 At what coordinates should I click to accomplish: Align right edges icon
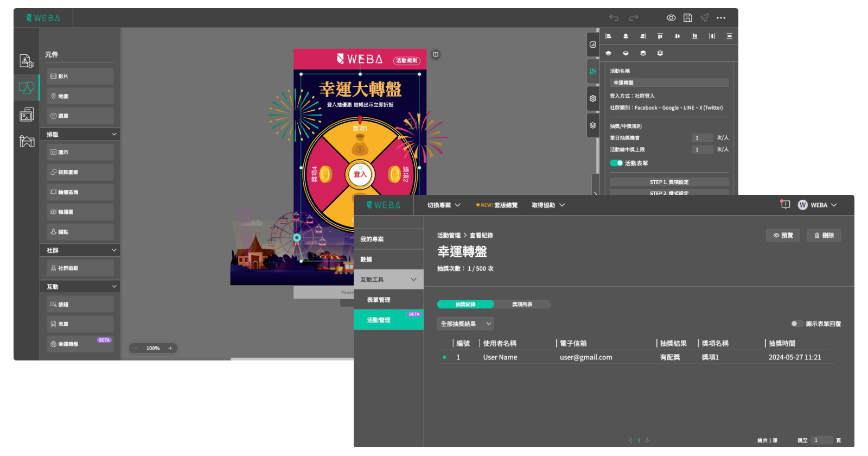click(x=643, y=36)
